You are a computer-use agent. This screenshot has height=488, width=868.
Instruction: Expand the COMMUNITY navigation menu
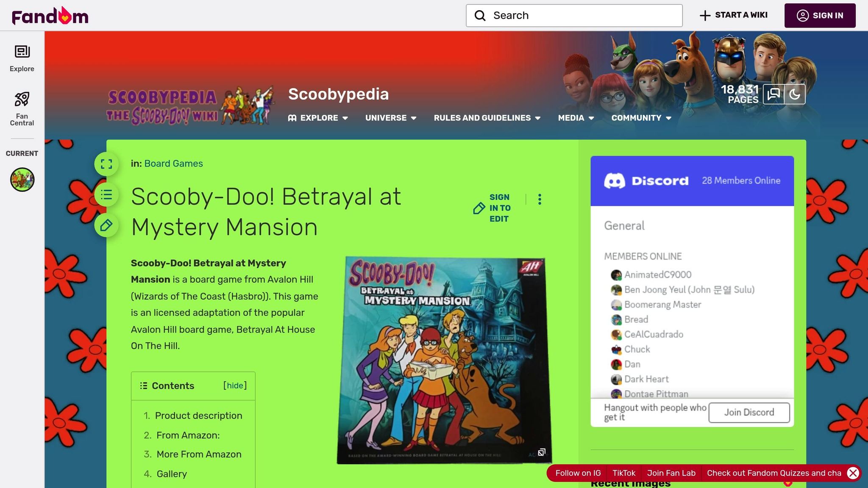(x=641, y=118)
